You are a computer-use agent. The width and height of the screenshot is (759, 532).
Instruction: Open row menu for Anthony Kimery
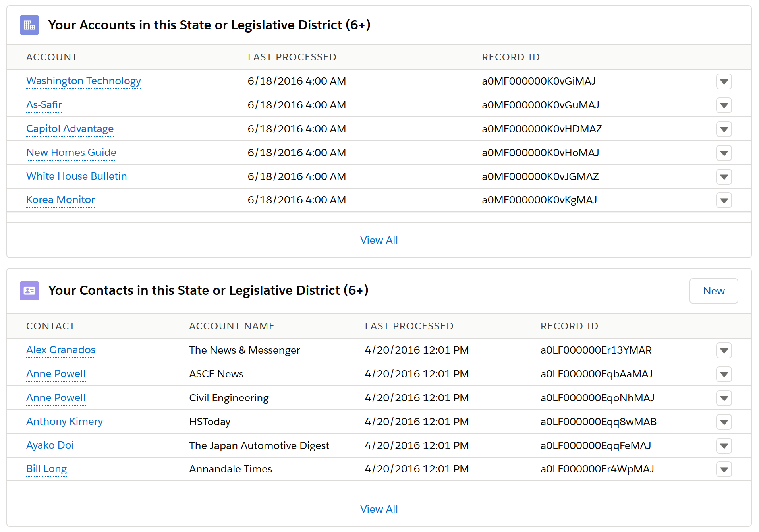tap(724, 422)
